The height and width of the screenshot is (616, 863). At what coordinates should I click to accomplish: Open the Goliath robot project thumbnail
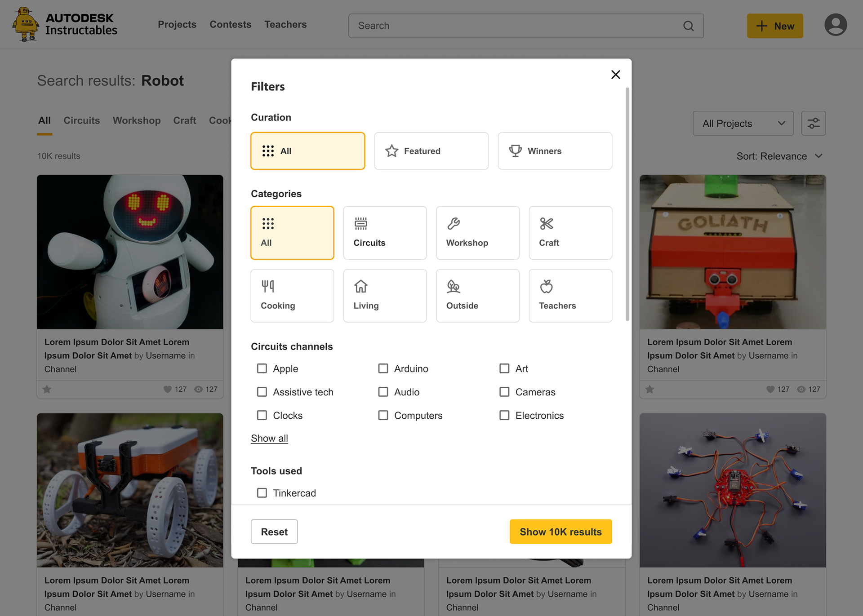[x=733, y=252]
